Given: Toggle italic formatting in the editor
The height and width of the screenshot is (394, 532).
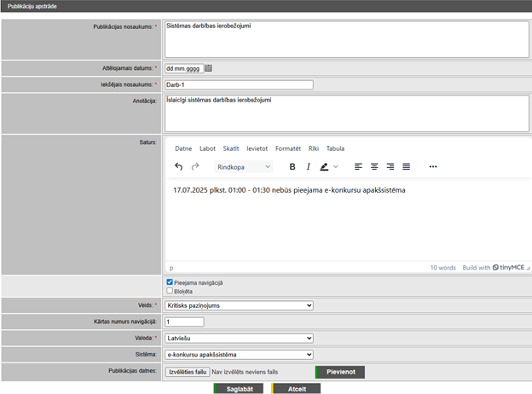Looking at the screenshot, I should click(x=307, y=166).
